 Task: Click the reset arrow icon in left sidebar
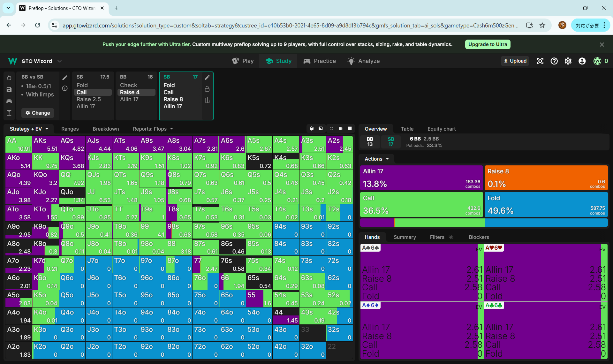[x=9, y=78]
